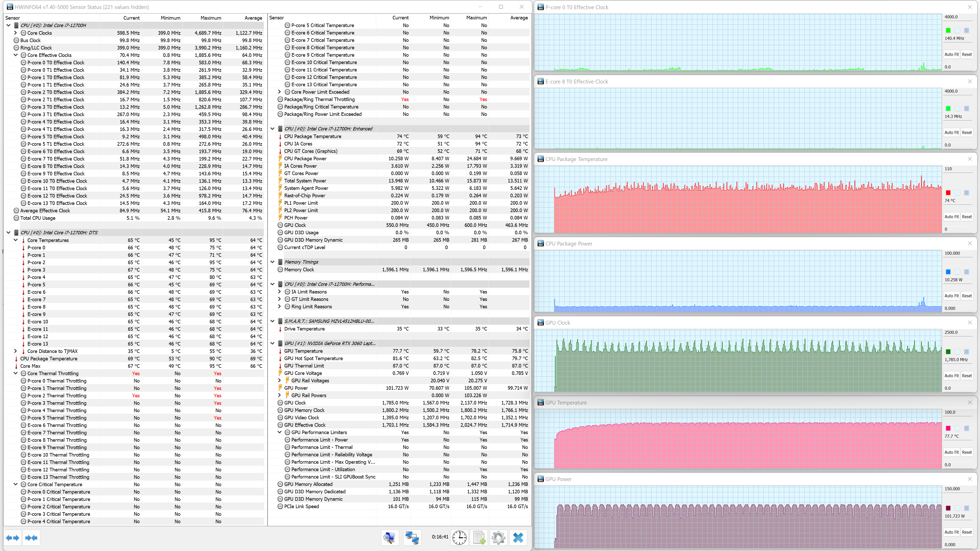Click the blue X close sensors icon

518,538
